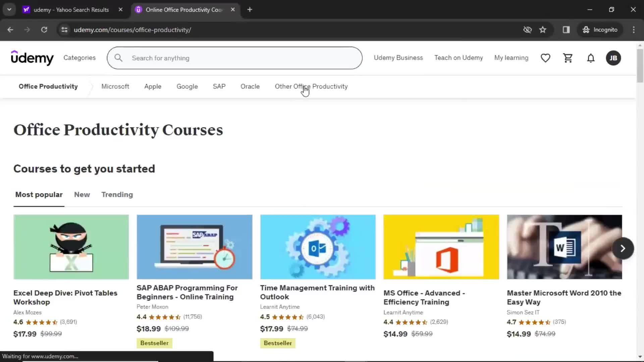644x362 pixels.
Task: Select the Trending tab
Action: pos(117,194)
